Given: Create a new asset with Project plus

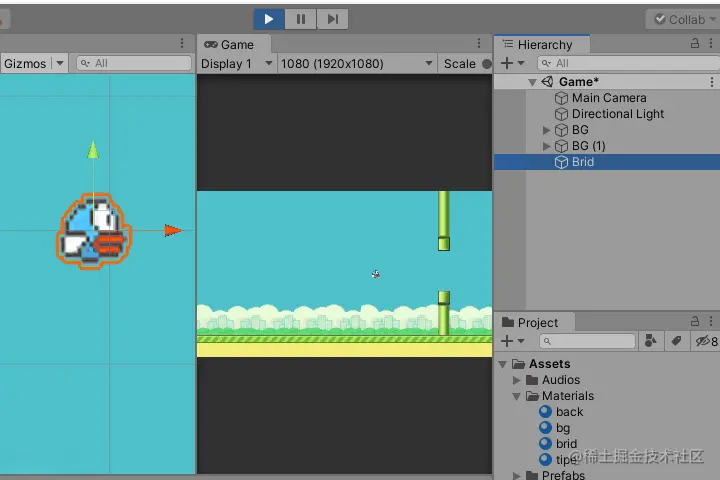Looking at the screenshot, I should [507, 341].
